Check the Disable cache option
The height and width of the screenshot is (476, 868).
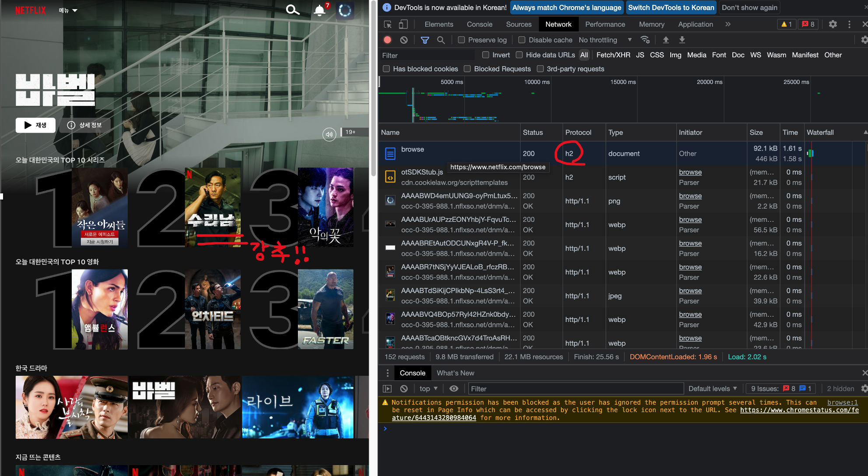click(521, 40)
